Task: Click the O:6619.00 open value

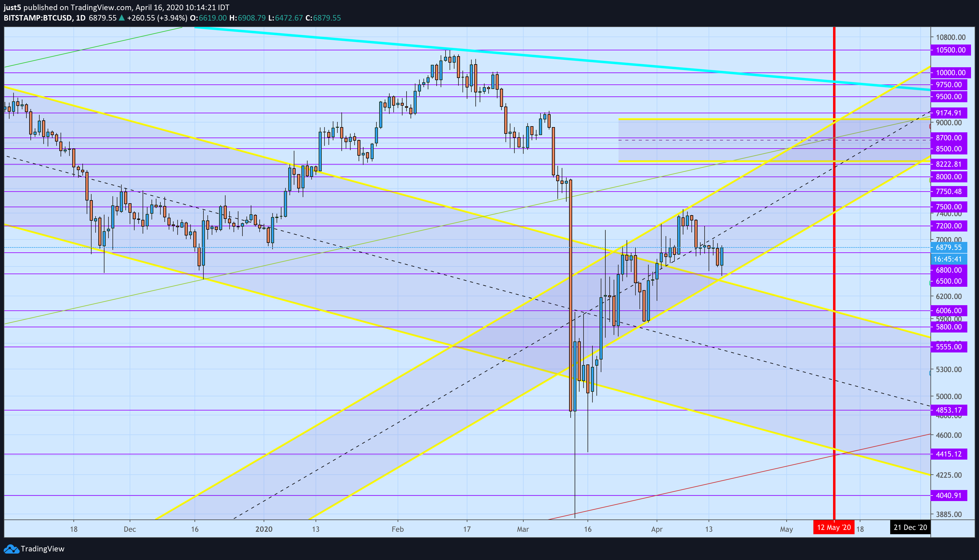Action: click(x=208, y=18)
